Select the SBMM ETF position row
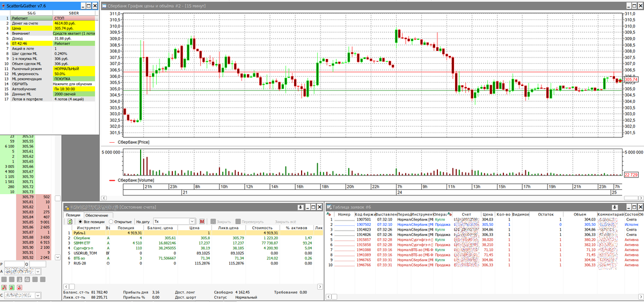The image size is (644, 302). [193, 242]
